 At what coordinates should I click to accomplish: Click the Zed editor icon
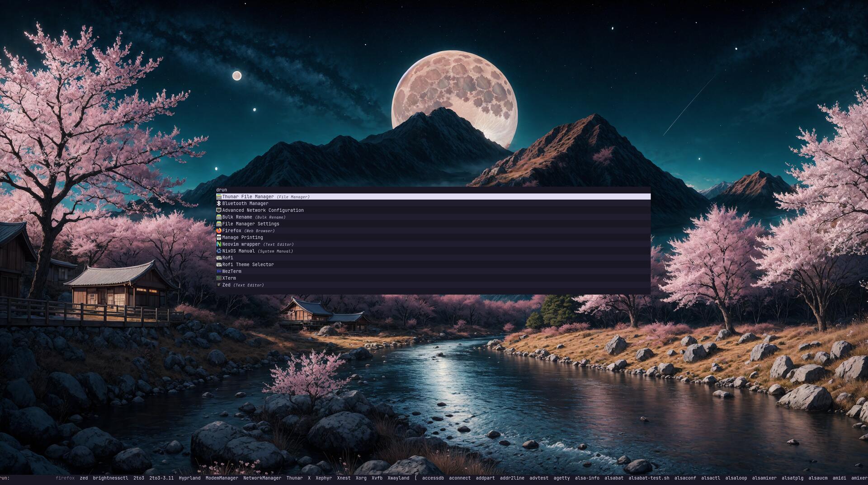(219, 285)
